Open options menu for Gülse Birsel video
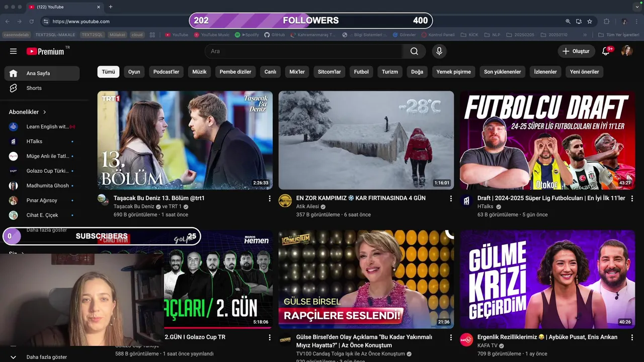The height and width of the screenshot is (362, 644). 451,337
